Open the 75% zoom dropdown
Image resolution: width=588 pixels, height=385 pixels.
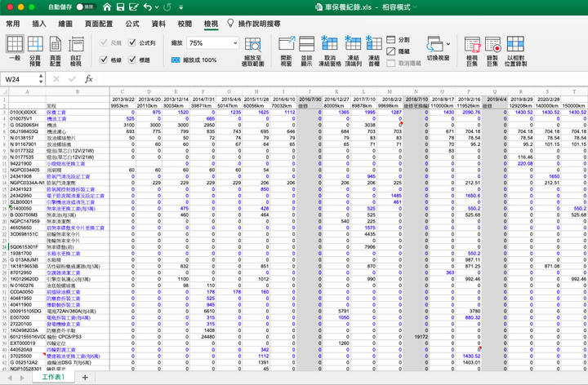(x=235, y=43)
